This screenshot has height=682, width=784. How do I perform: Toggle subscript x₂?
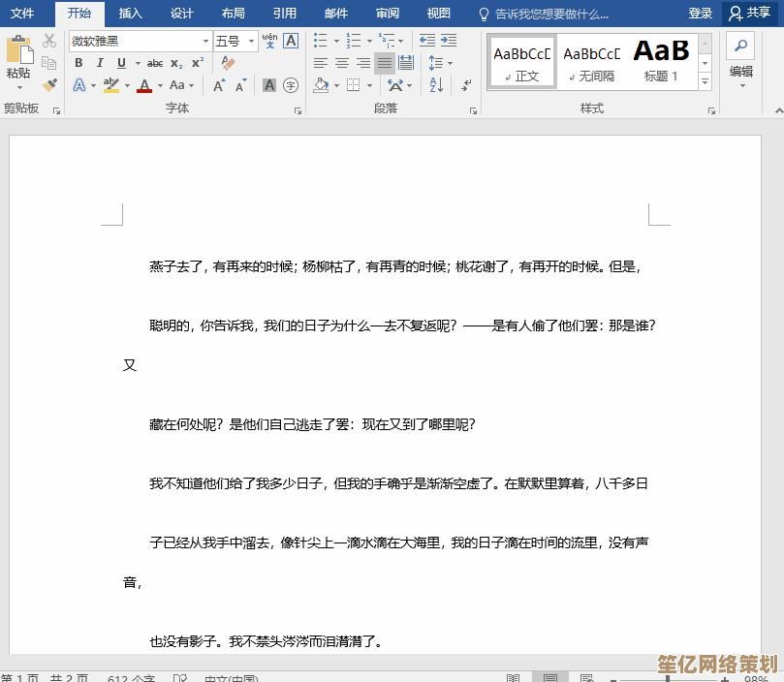176,64
